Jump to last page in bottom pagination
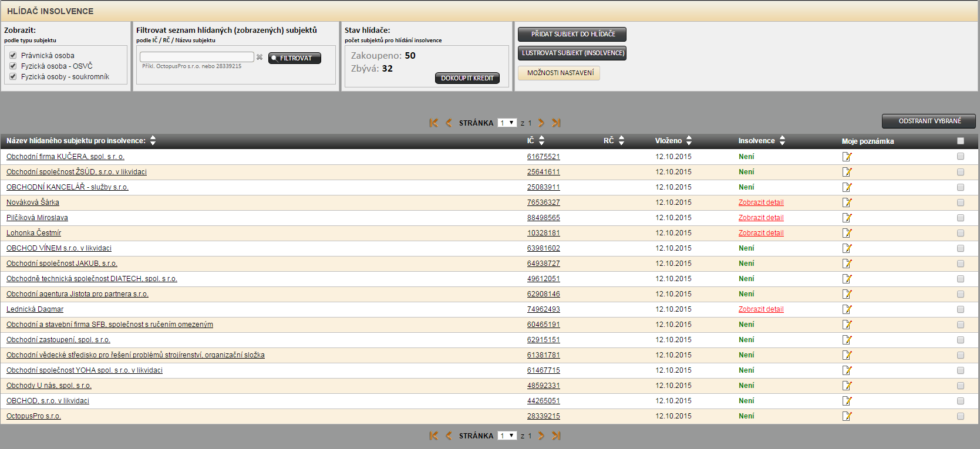The width and height of the screenshot is (980, 449). 556,436
